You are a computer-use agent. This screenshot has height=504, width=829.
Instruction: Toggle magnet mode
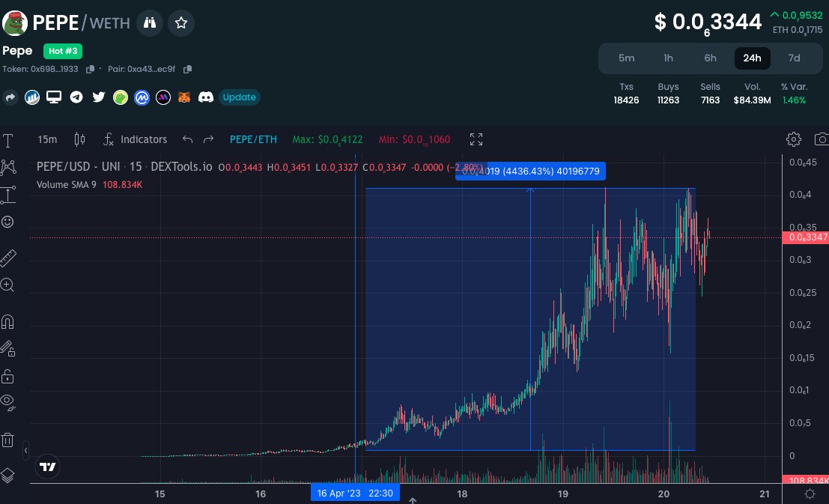[x=7, y=321]
